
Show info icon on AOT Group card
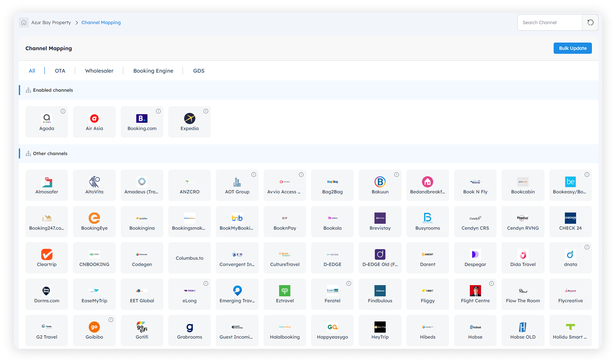pyautogui.click(x=254, y=175)
